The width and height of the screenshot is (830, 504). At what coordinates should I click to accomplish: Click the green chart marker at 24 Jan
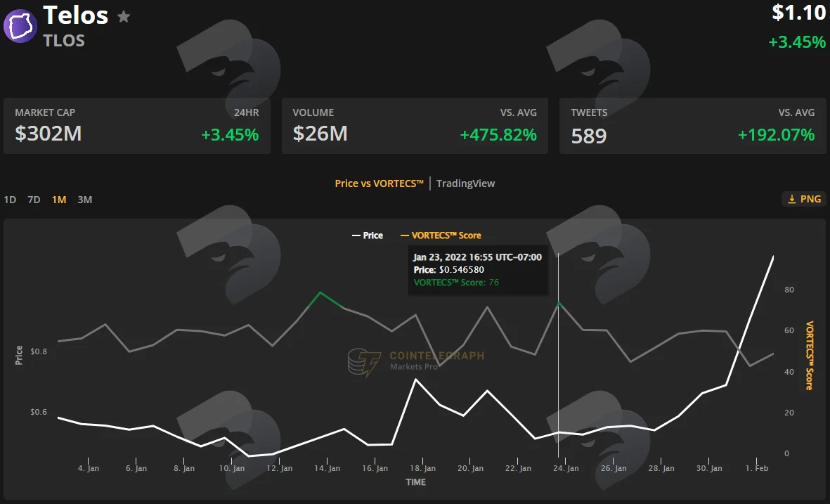559,303
